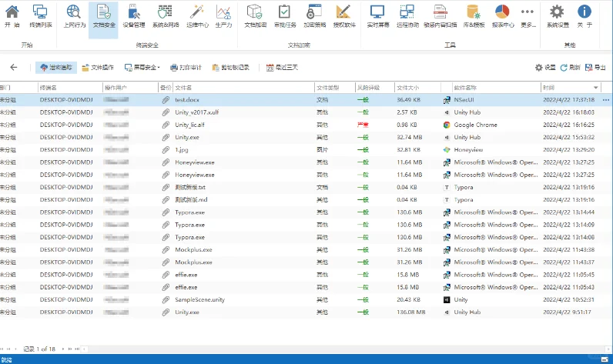Launch 远程协助 remote assistance tool
This screenshot has width=613, height=364.
pos(407,16)
